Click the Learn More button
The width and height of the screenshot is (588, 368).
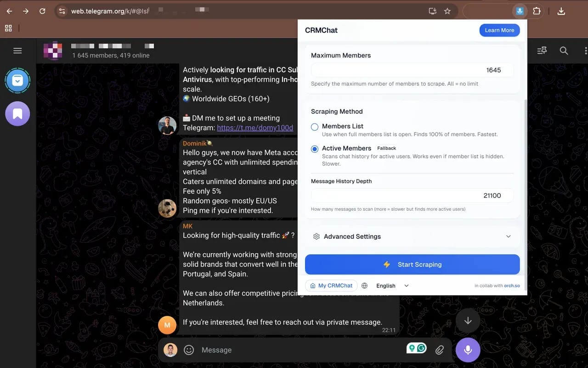pos(499,30)
